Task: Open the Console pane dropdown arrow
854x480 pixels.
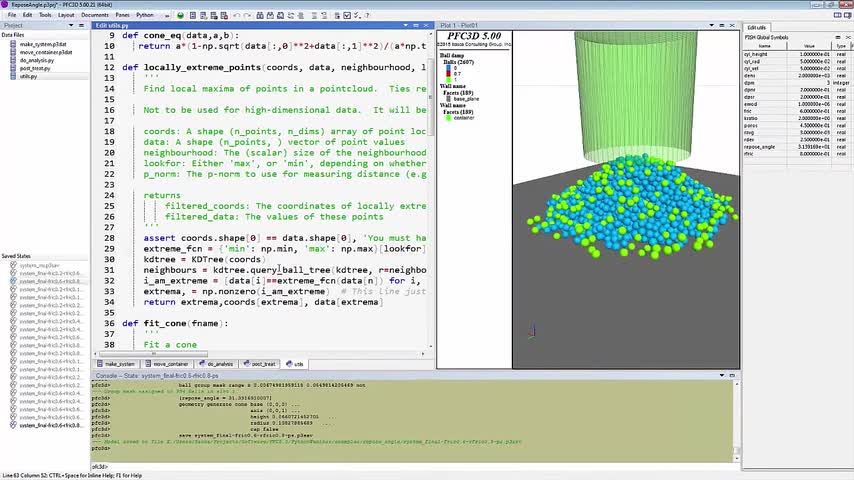Action: point(722,375)
